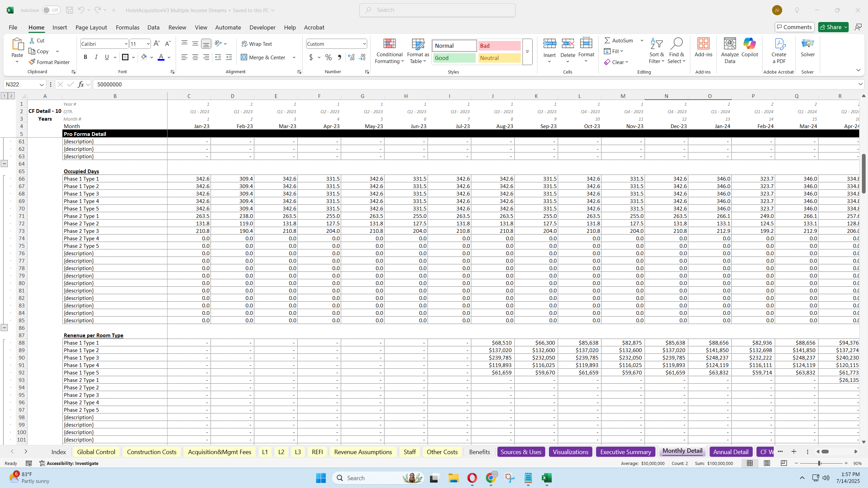
Task: Switch to the Formulas ribbon tab
Action: (x=127, y=27)
